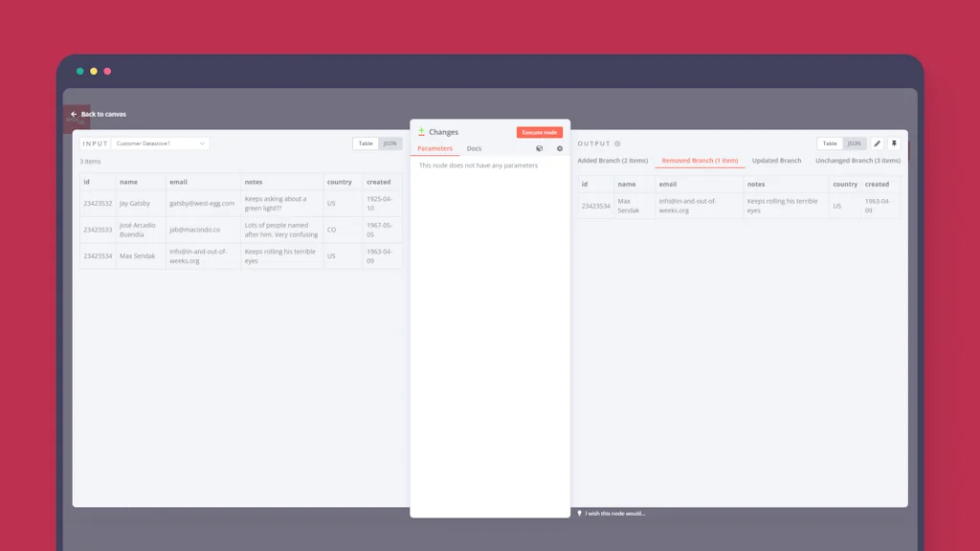The height and width of the screenshot is (551, 980).
Task: Click the globe icon in the Changes header
Action: click(541, 149)
